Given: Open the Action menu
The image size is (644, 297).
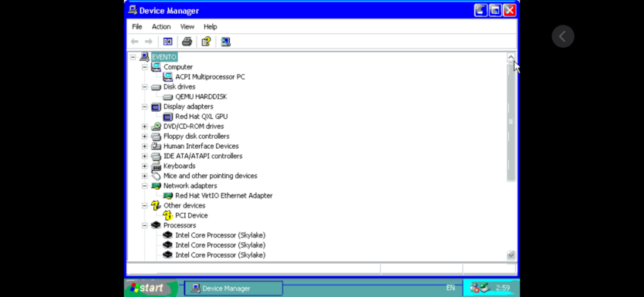Looking at the screenshot, I should 161,27.
